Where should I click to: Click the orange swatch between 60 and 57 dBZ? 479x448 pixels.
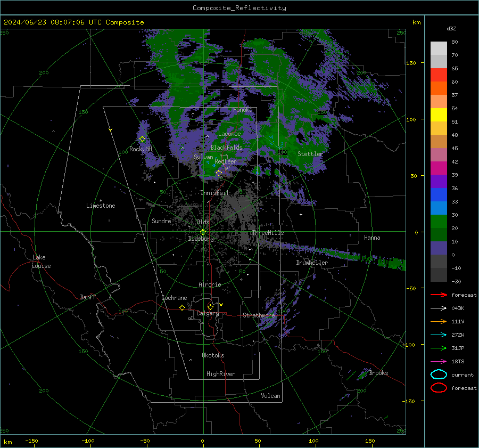(439, 88)
